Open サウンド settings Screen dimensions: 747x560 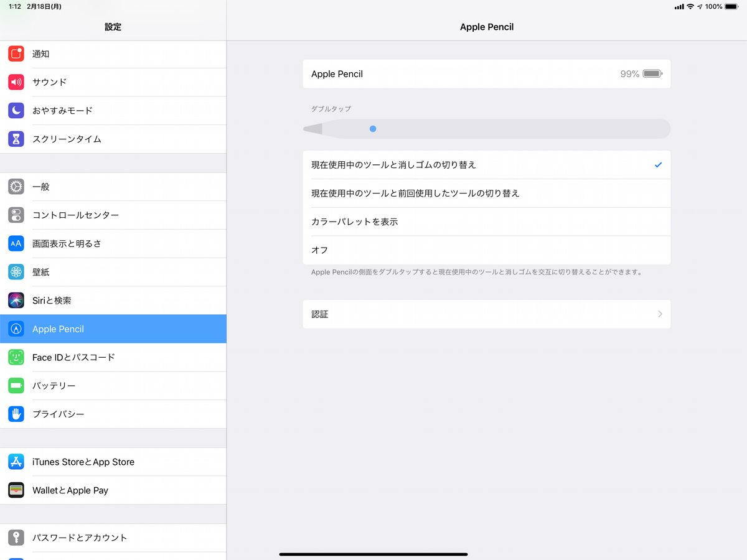(x=113, y=82)
